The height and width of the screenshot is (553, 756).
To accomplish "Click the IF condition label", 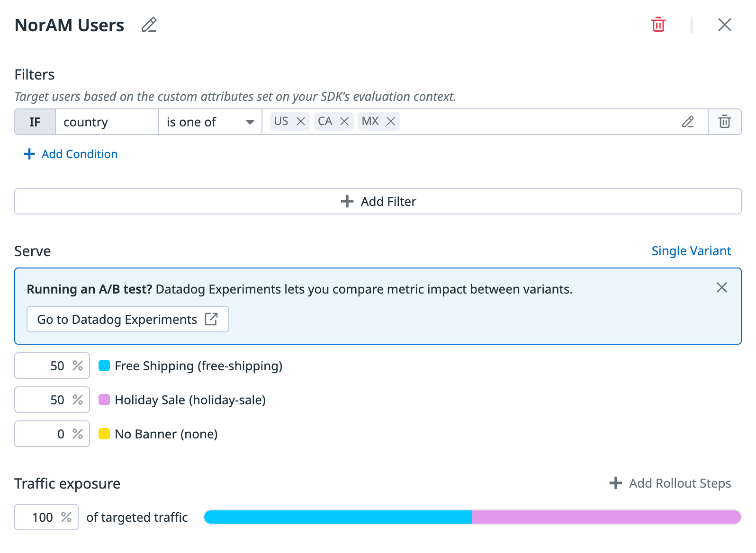I will coord(35,122).
